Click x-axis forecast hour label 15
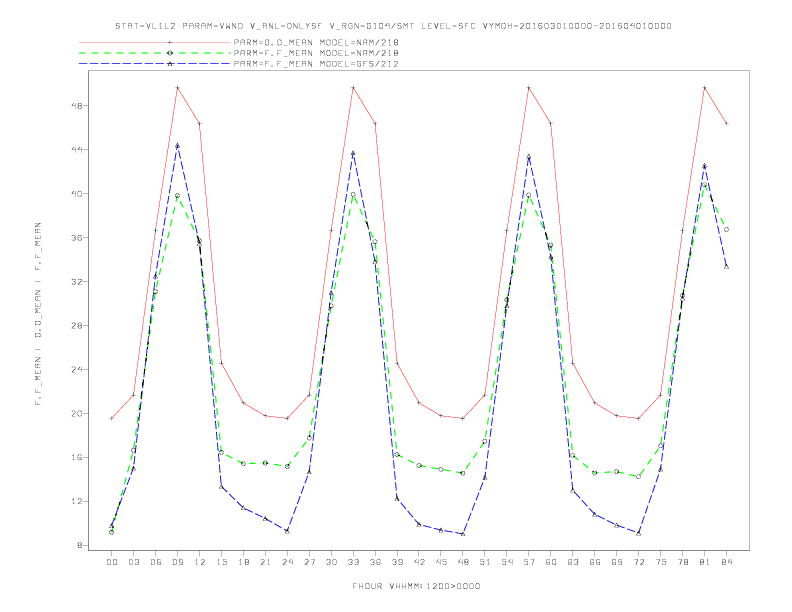792x612 pixels. pos(221,562)
